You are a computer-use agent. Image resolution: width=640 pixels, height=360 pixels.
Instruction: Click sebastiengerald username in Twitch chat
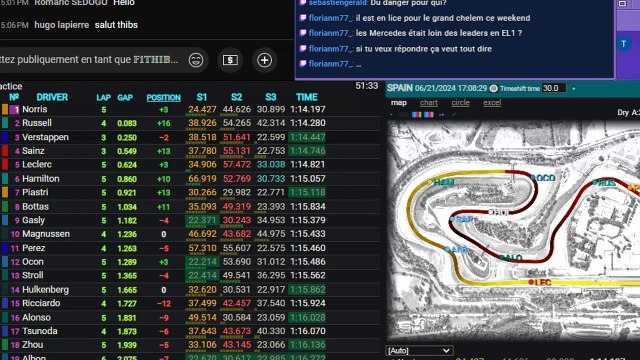click(x=338, y=3)
